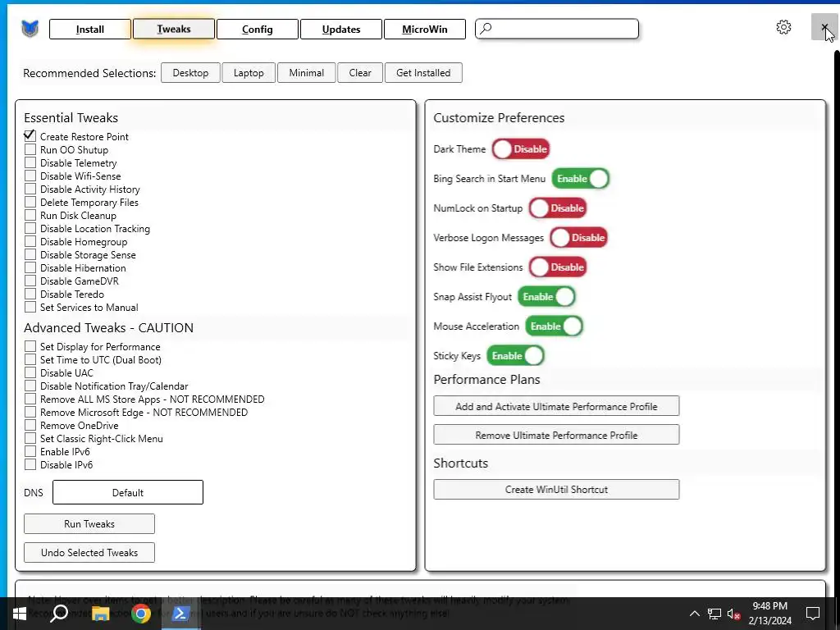Check Disable Hibernation
The width and height of the screenshot is (840, 630).
(30, 267)
